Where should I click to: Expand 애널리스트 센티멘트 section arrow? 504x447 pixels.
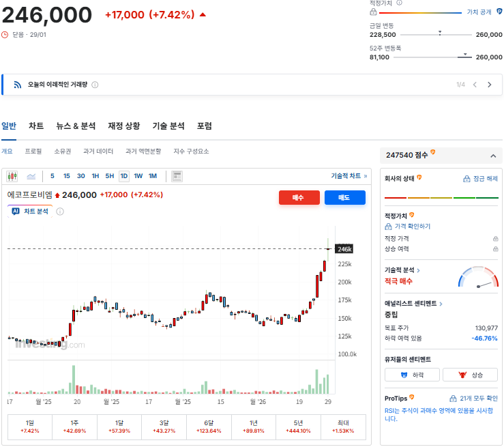[441, 304]
